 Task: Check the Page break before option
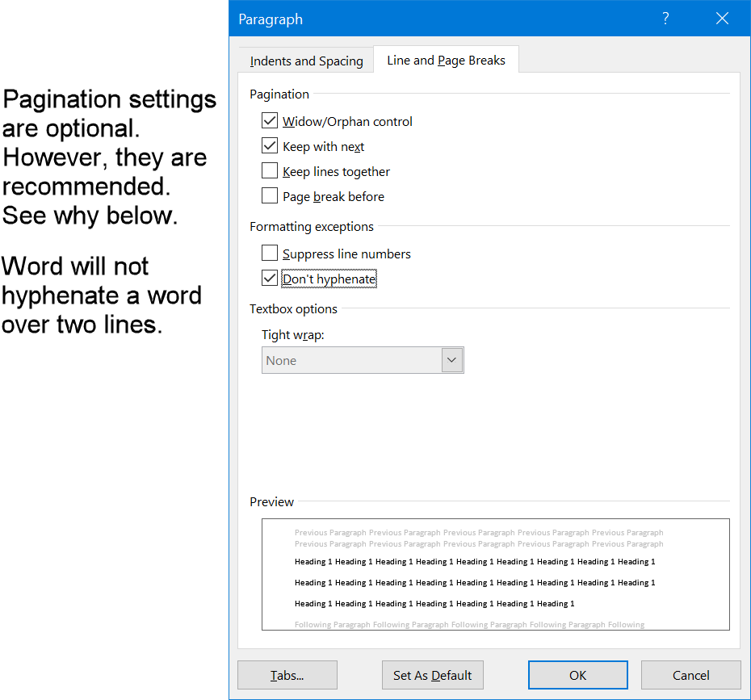tap(270, 195)
